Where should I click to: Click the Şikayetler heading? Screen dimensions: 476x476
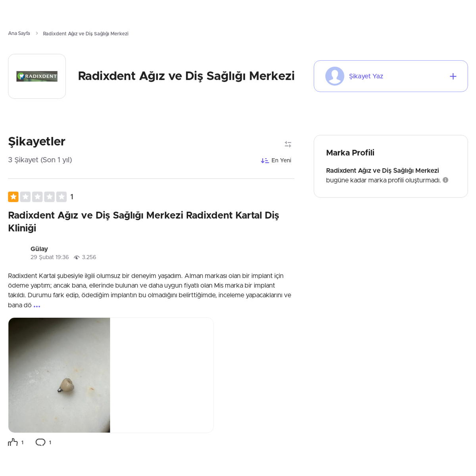pos(36,142)
